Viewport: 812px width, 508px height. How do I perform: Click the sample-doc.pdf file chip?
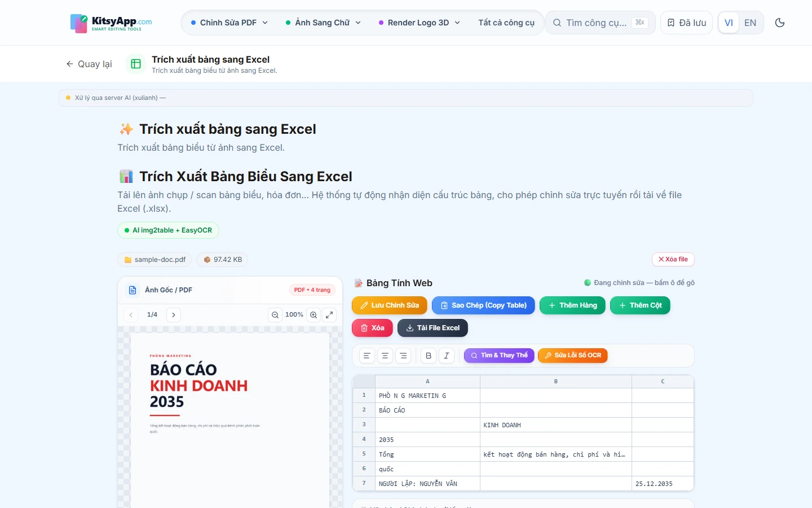pyautogui.click(x=155, y=260)
